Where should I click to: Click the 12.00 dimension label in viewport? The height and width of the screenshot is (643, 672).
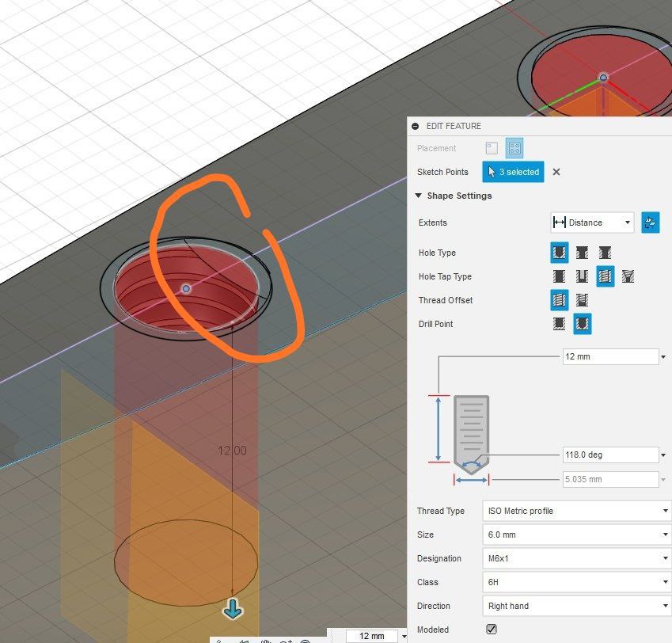coord(232,451)
